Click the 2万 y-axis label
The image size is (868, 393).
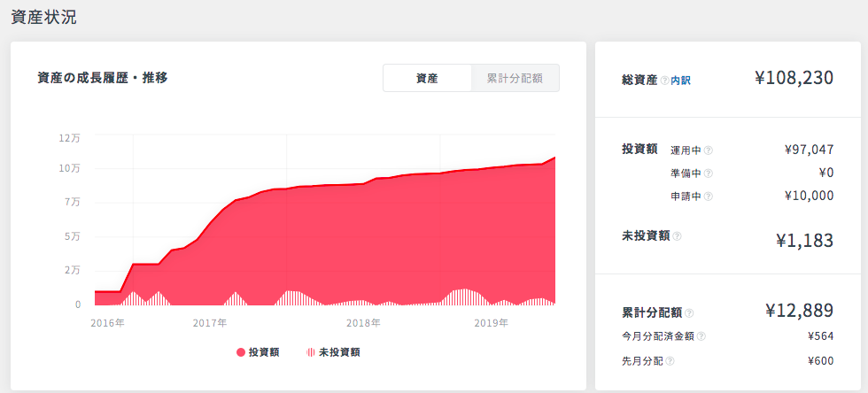[73, 270]
